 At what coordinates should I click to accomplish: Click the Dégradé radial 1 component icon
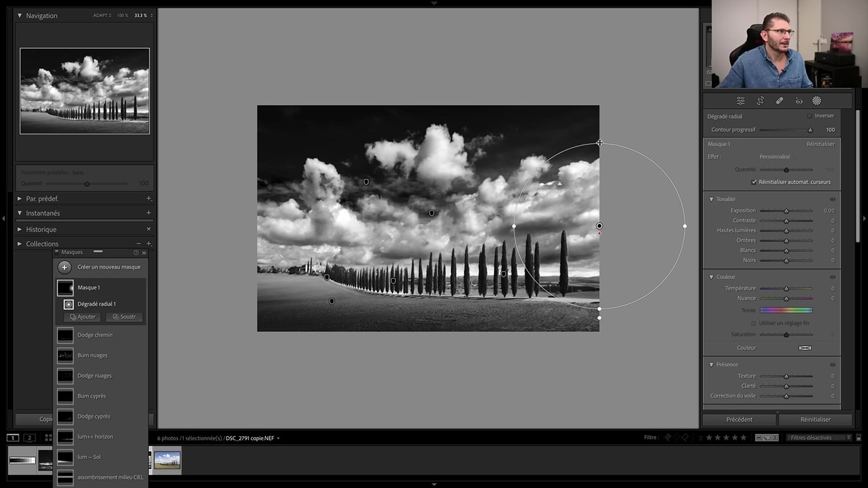[x=68, y=304]
